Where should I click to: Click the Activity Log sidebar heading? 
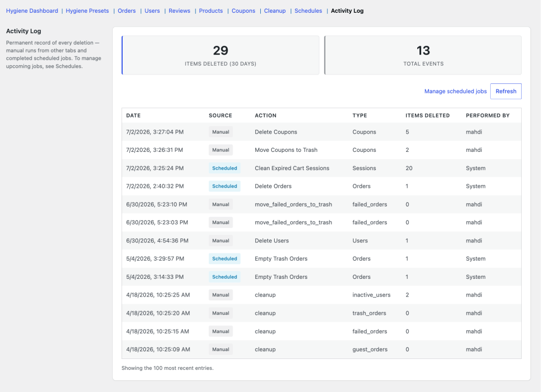(23, 31)
